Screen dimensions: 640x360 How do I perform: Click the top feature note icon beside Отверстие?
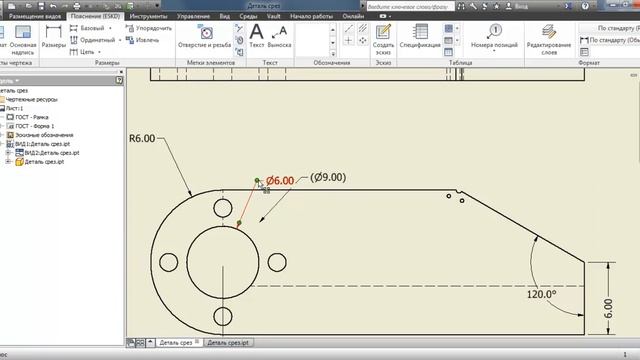(x=240, y=28)
